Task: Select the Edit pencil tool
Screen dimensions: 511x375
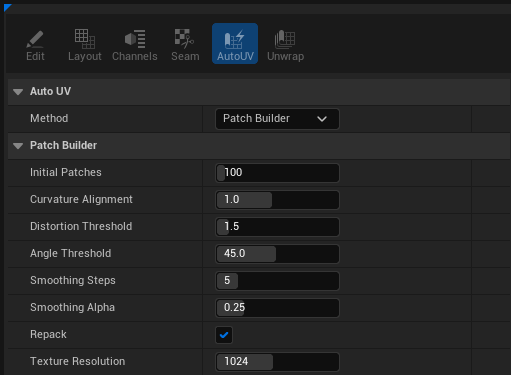Action: [x=35, y=44]
